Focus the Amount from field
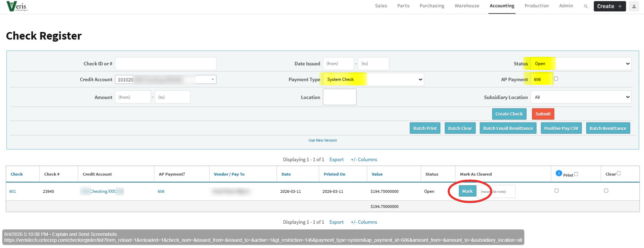Screen dimensions: 644x248 click(133, 97)
